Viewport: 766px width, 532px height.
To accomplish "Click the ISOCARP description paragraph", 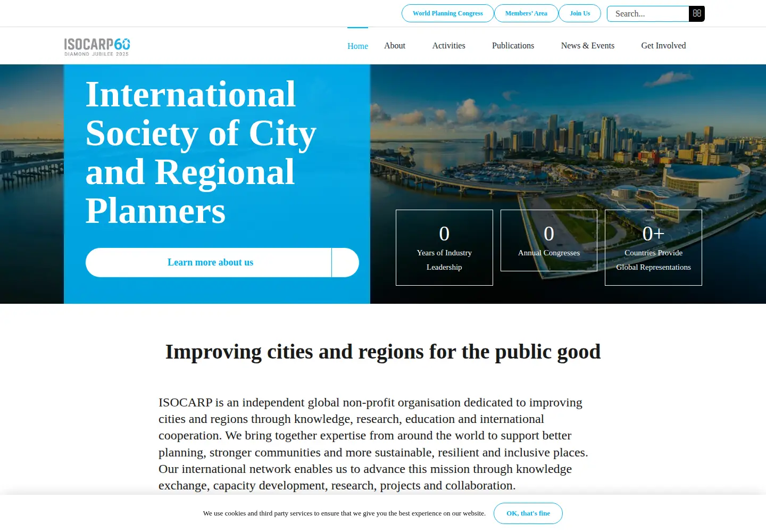I will 373,444.
